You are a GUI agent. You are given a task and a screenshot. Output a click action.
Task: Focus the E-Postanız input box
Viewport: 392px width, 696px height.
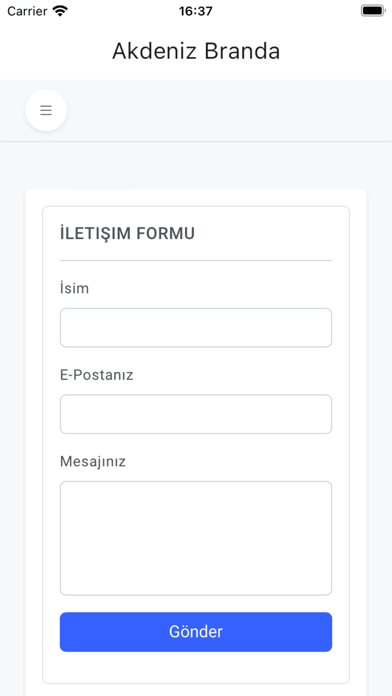coord(196,414)
